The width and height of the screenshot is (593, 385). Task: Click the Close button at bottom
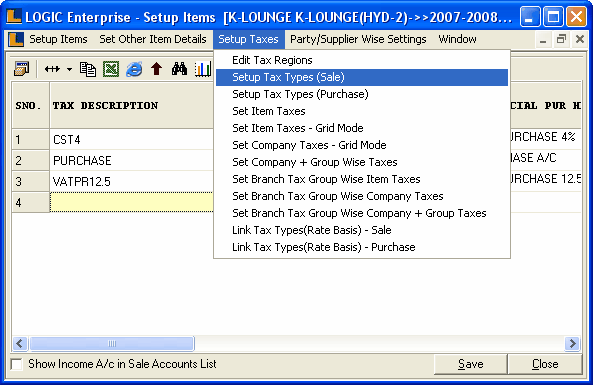pyautogui.click(x=545, y=364)
